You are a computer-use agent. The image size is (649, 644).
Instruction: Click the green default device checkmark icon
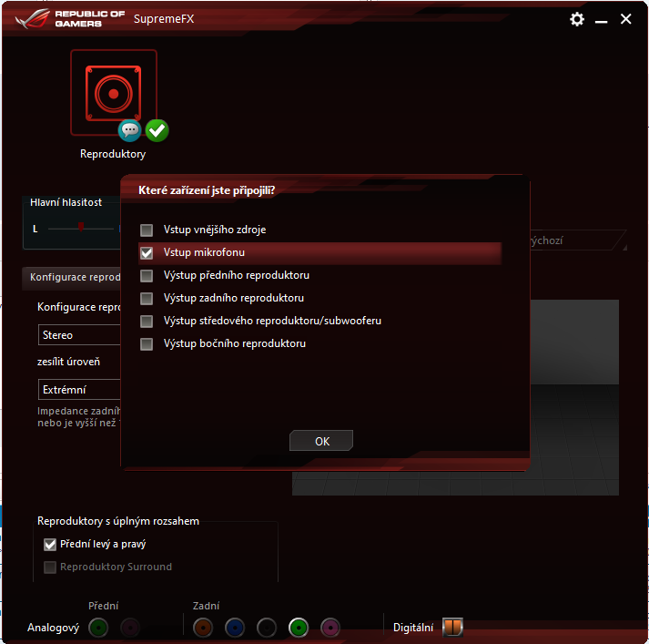pyautogui.click(x=157, y=130)
